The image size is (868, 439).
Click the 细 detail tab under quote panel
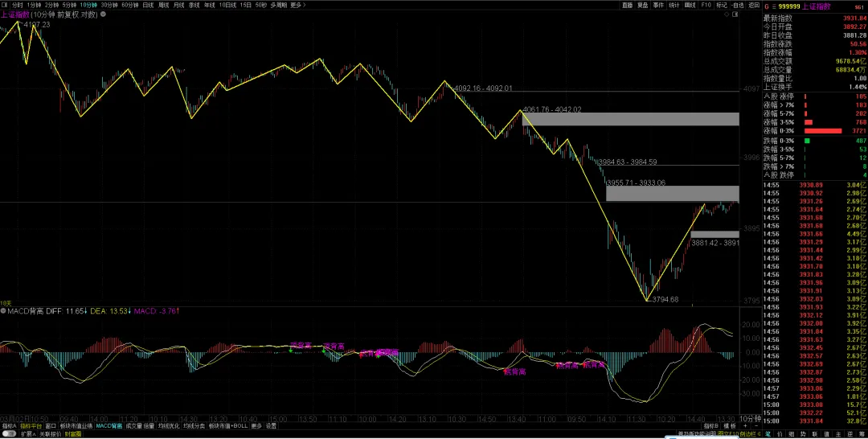(792, 434)
